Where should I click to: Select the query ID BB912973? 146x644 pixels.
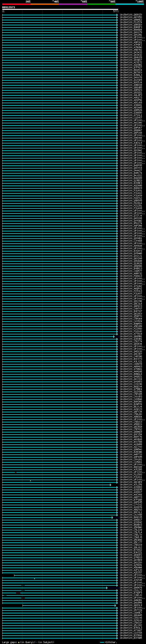click(8, 7)
